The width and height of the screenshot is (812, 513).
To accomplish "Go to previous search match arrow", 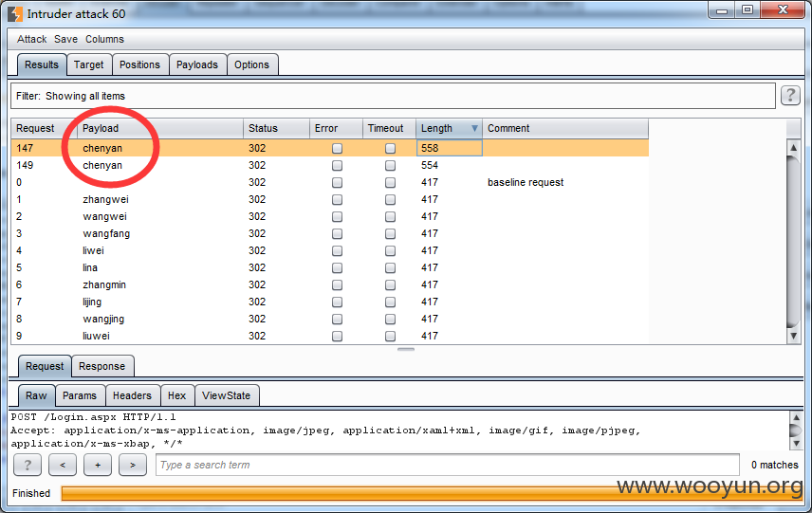I will 63,465.
